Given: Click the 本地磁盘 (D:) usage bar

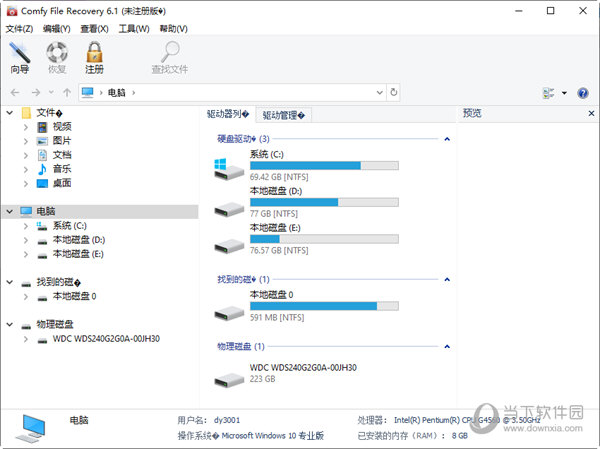Looking at the screenshot, I should 324,202.
